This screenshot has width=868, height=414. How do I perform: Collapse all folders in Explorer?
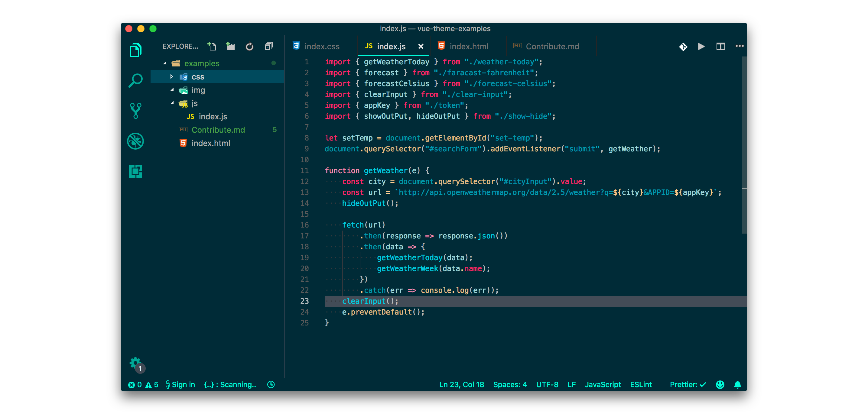(268, 47)
